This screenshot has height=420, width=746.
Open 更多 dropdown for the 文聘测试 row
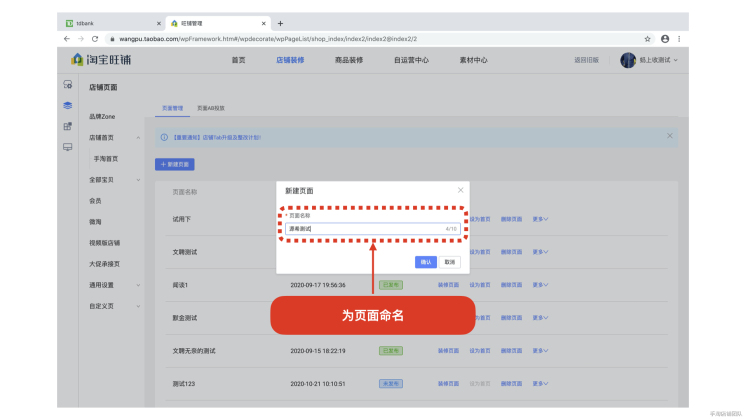(x=540, y=252)
